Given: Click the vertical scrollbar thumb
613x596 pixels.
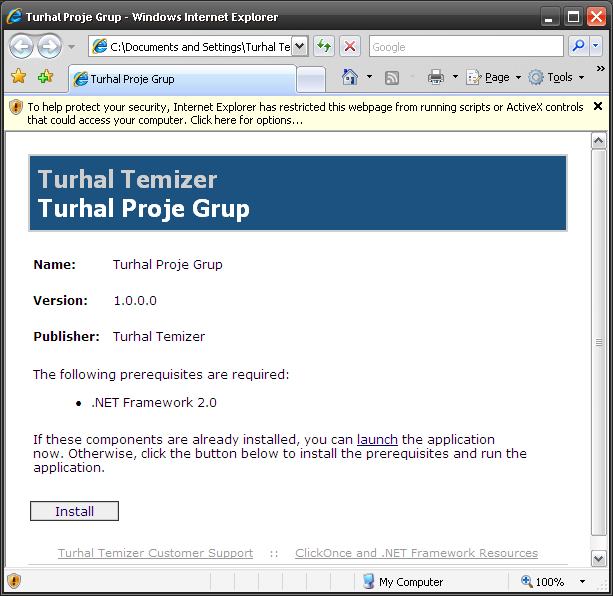Looking at the screenshot, I should point(599,343).
